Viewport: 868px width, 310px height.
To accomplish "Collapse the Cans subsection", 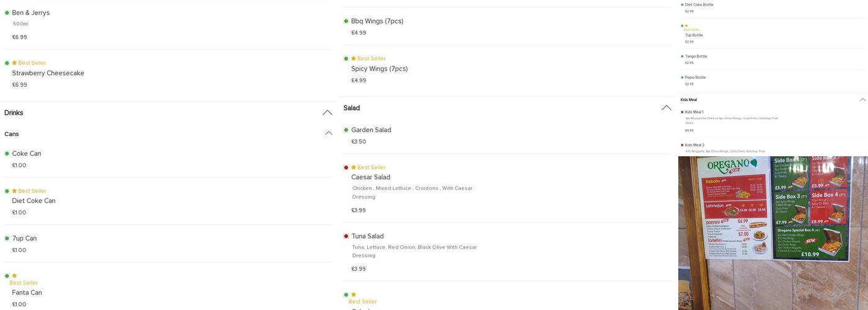I will point(329,133).
